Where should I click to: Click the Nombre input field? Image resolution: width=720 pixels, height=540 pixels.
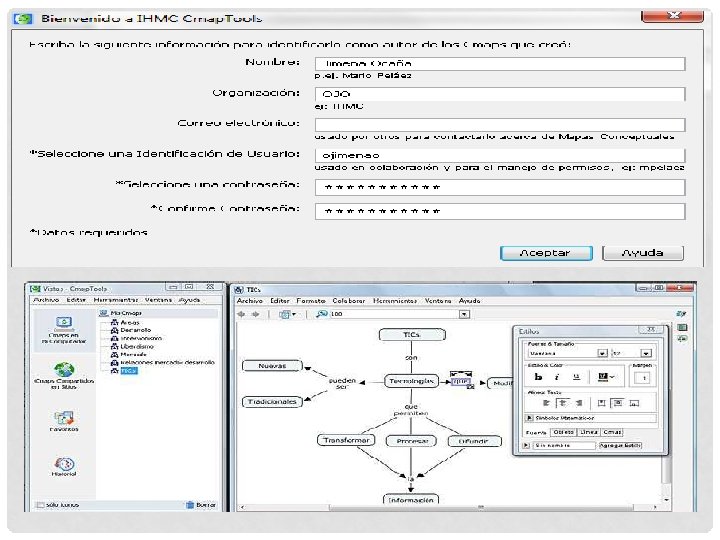[500, 63]
